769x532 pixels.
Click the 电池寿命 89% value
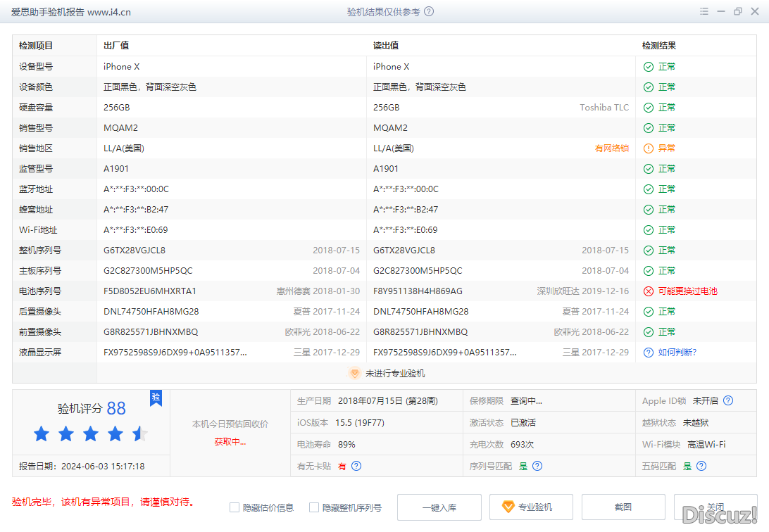(x=346, y=444)
